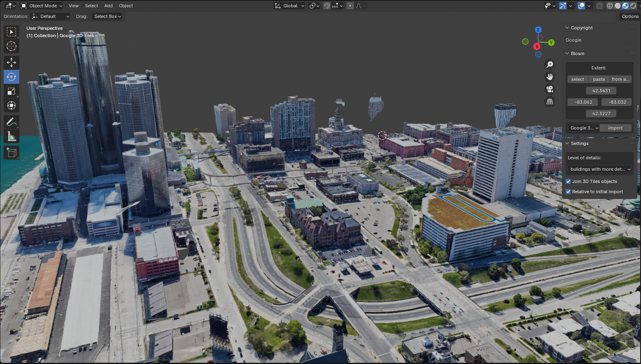The width and height of the screenshot is (641, 364).
Task: Select the Measure ruler tool
Action: [x=11, y=136]
